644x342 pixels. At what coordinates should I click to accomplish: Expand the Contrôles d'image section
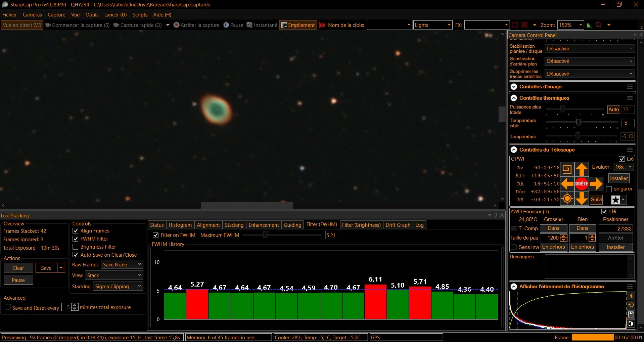tap(514, 87)
